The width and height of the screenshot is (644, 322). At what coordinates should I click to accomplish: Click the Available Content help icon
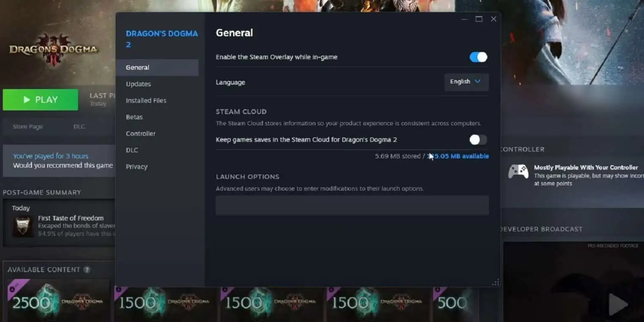[x=87, y=269]
